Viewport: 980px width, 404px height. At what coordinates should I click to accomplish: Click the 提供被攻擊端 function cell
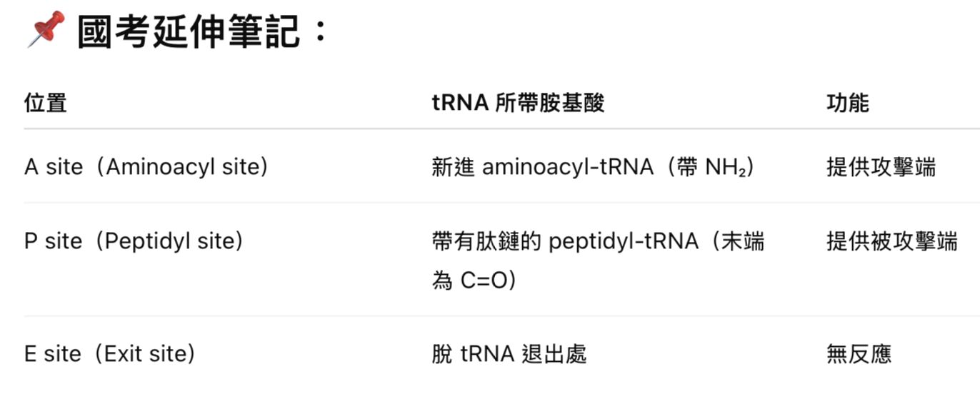891,241
